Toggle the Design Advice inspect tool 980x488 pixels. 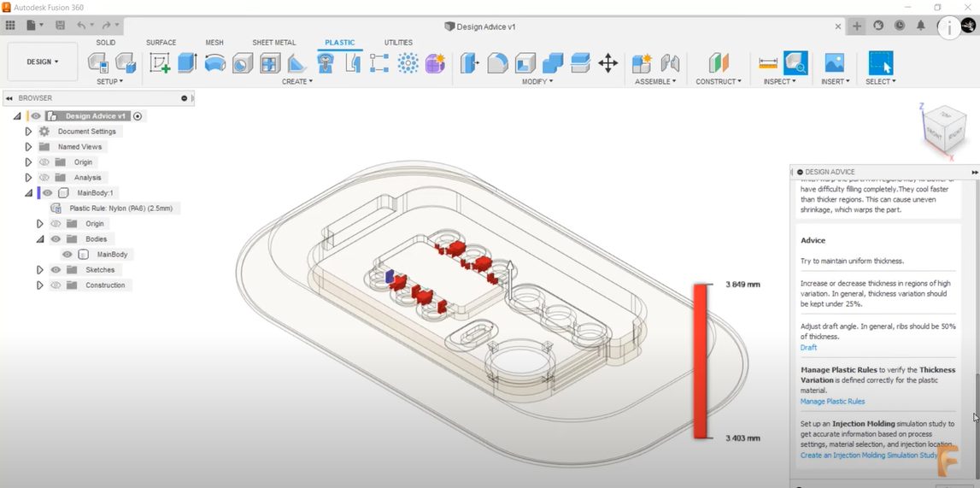pyautogui.click(x=795, y=62)
